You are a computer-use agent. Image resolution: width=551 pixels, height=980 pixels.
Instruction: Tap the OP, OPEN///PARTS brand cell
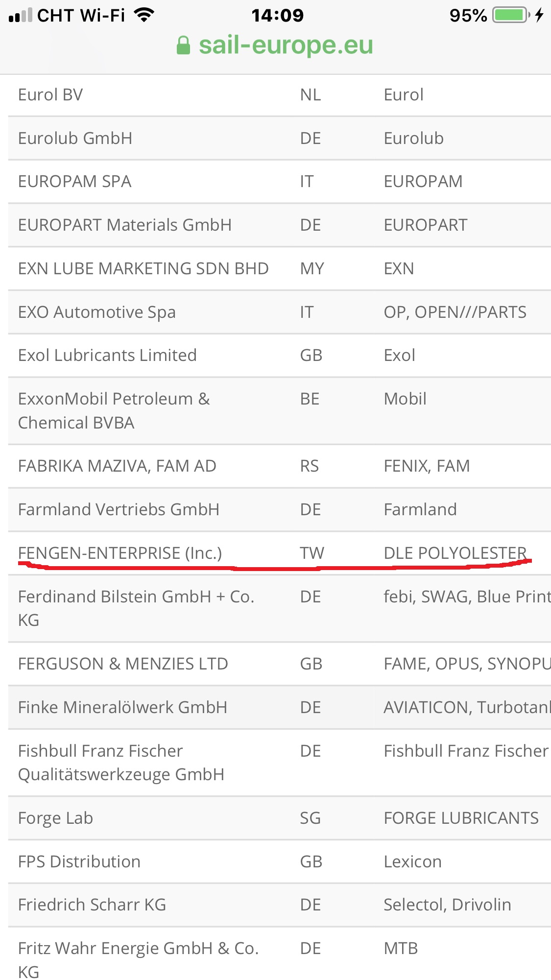455,312
